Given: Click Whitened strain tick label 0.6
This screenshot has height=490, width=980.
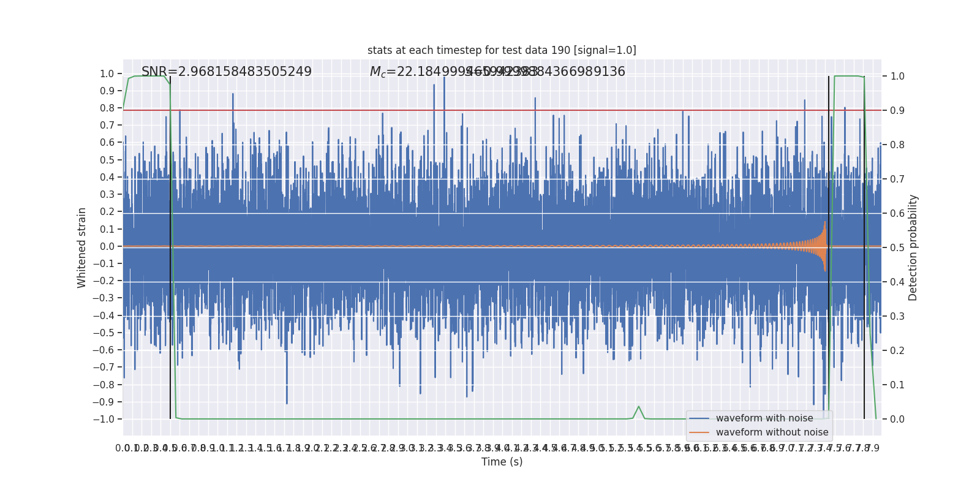Looking at the screenshot, I should pyautogui.click(x=107, y=142).
